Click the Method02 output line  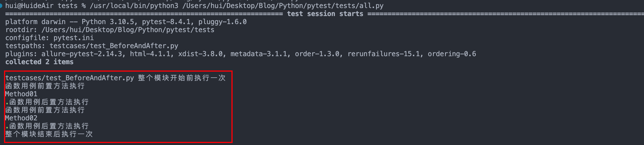pos(21,118)
